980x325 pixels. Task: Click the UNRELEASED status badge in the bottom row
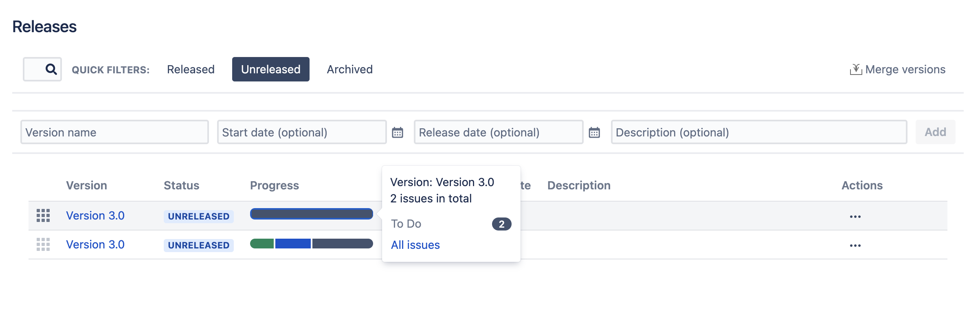pos(199,245)
